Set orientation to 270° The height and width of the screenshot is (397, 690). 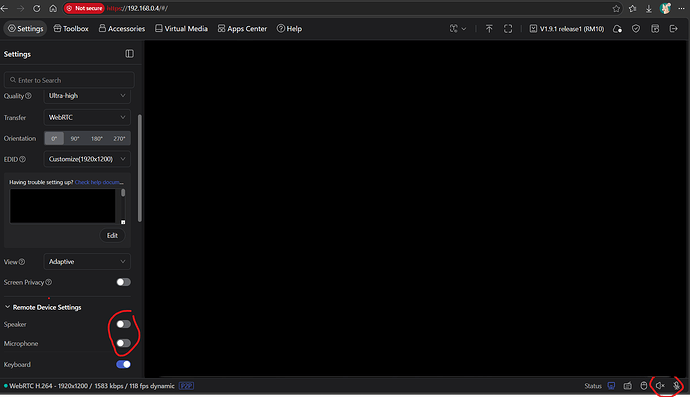pyautogui.click(x=119, y=138)
